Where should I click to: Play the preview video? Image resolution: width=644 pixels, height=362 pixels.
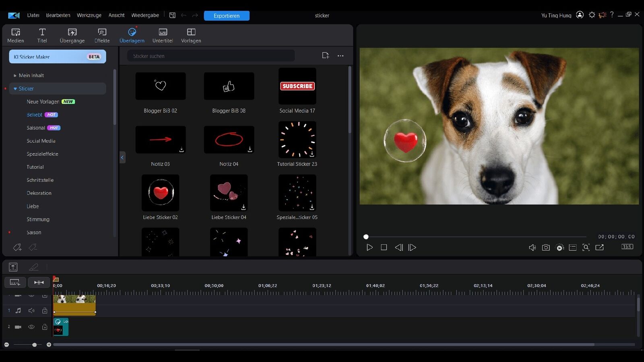pos(369,247)
